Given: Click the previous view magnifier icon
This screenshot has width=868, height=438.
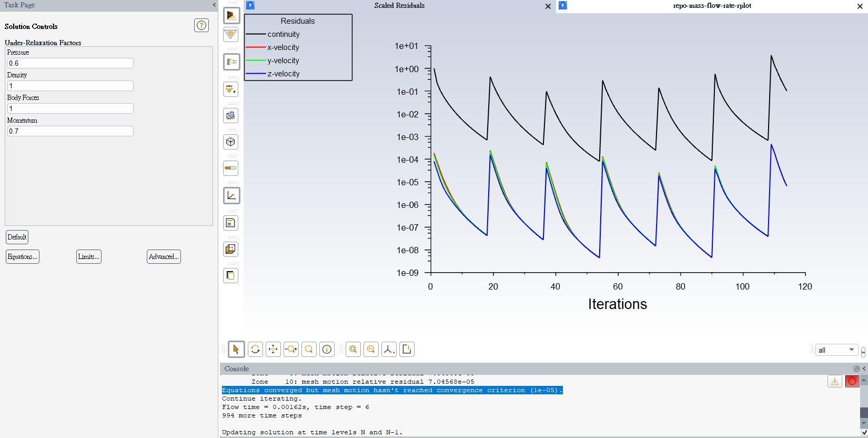Looking at the screenshot, I should 371,349.
